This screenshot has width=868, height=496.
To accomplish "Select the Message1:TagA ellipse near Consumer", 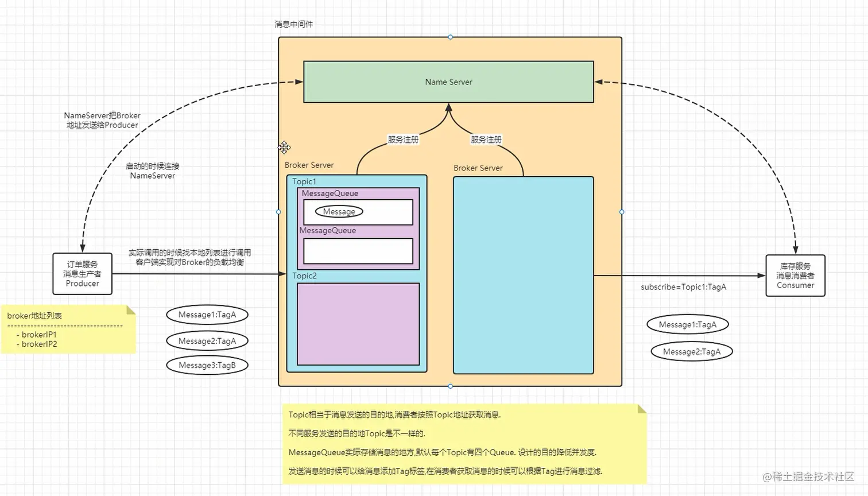I will point(687,324).
